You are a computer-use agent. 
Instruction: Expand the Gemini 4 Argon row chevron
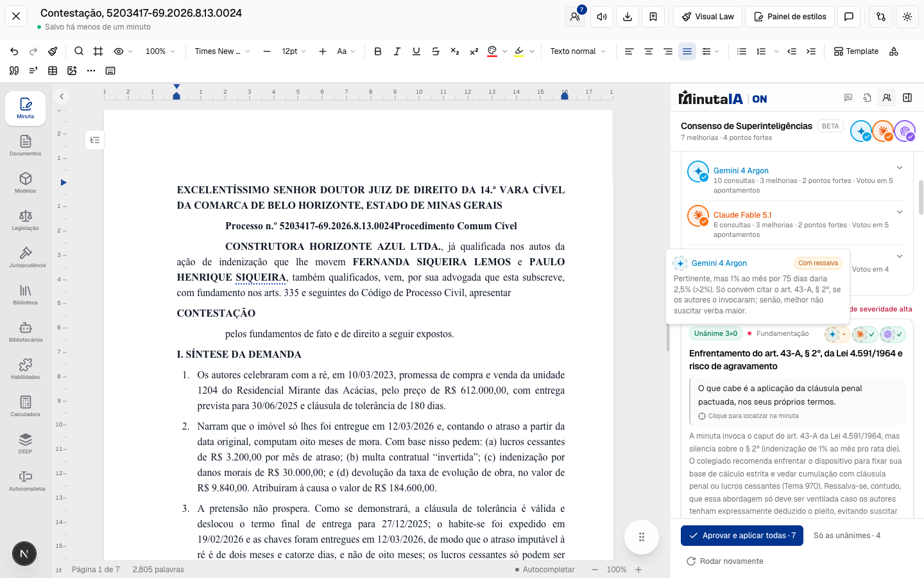[x=900, y=168]
